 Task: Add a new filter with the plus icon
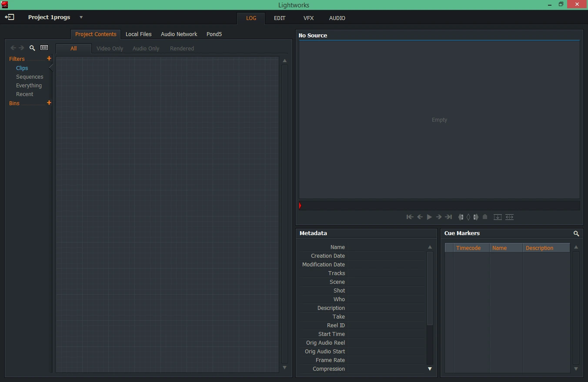click(49, 58)
